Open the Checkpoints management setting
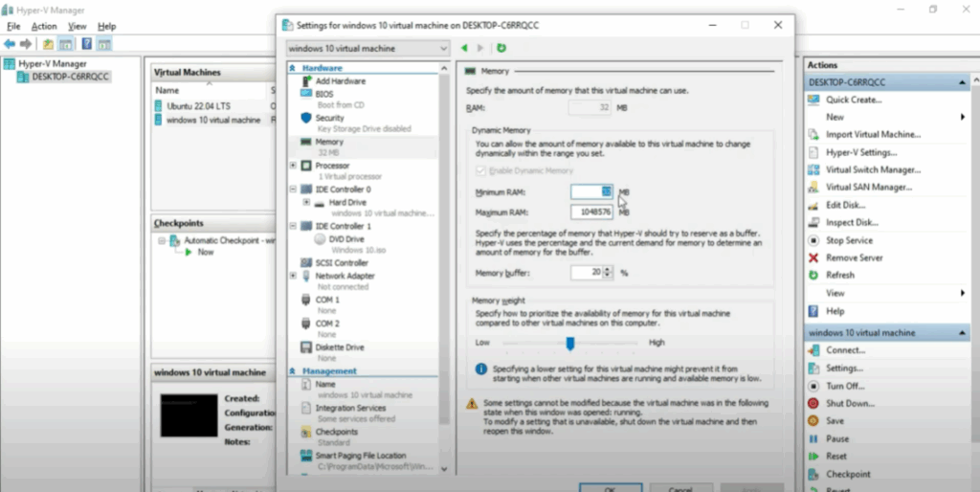 336,432
